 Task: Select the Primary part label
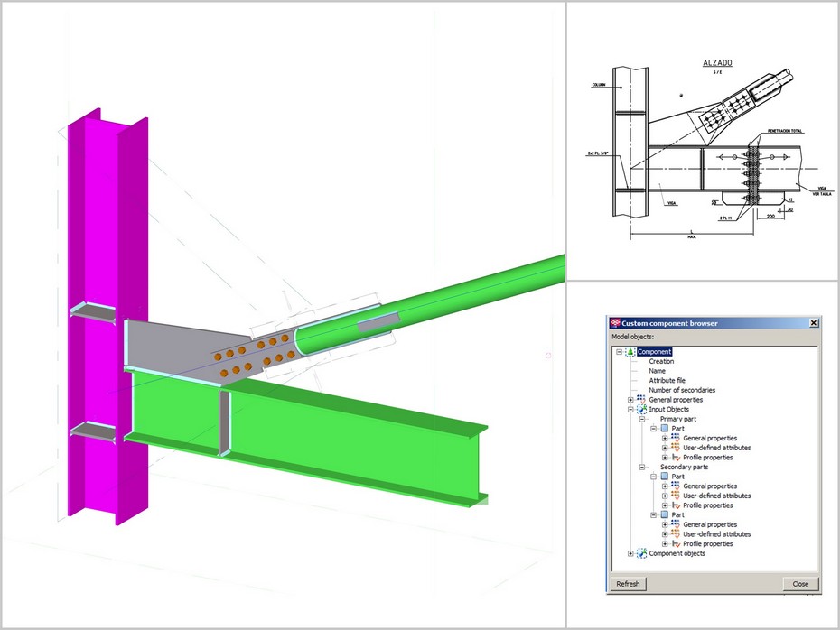(678, 419)
